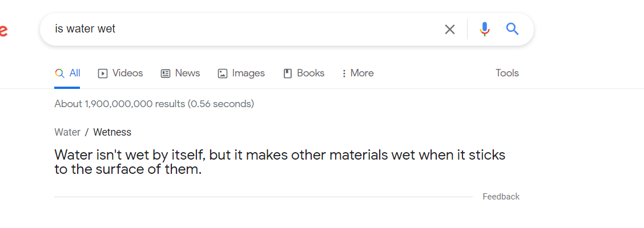Click the picture icon beside Images

pyautogui.click(x=223, y=74)
